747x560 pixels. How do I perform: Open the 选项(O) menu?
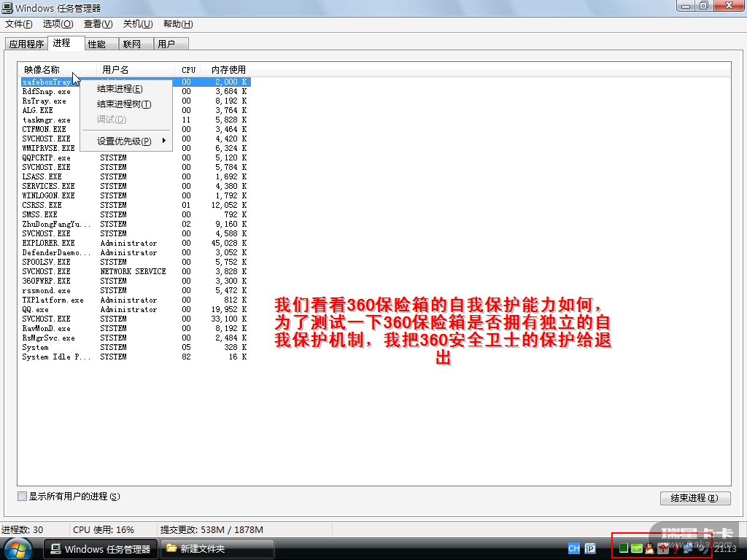coord(58,24)
